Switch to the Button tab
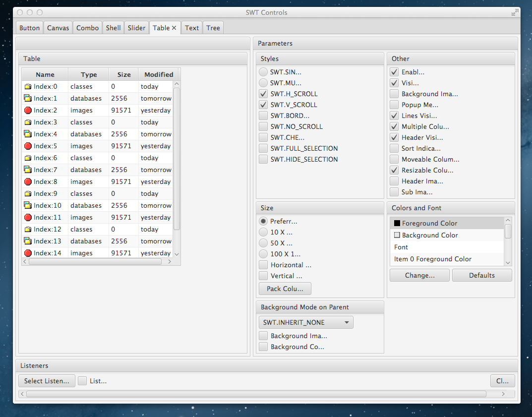 point(30,28)
